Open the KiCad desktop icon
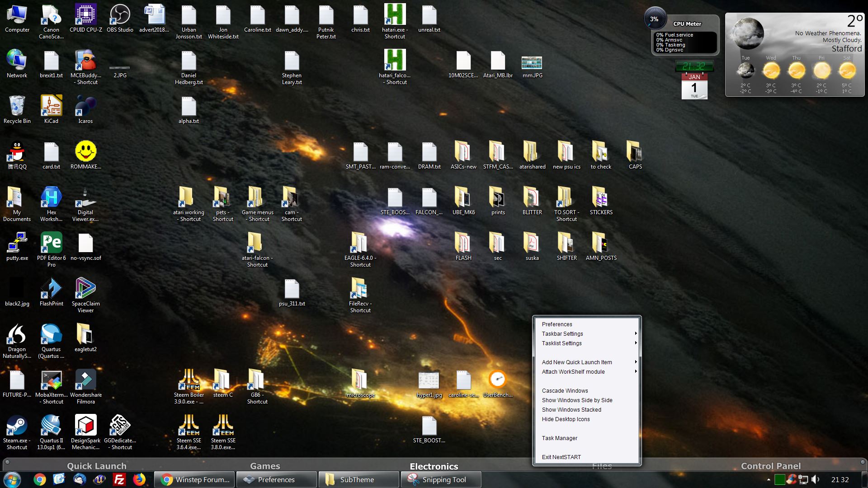868x488 pixels. tap(51, 107)
